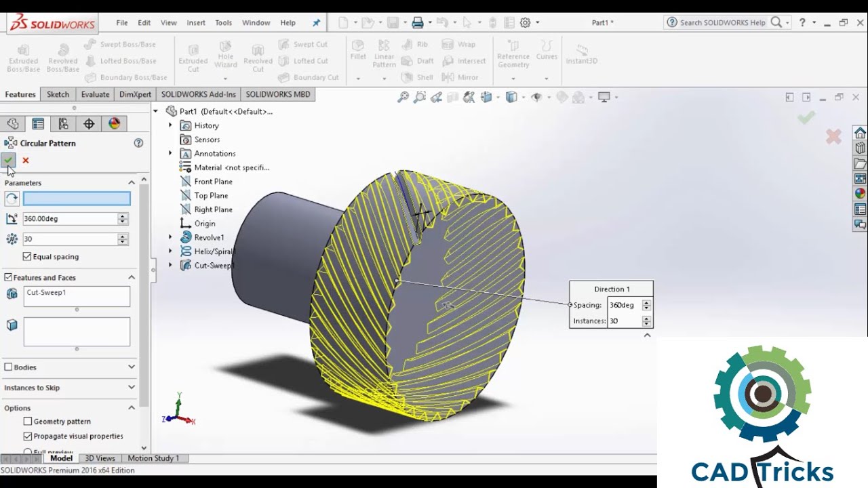This screenshot has height=488, width=868.
Task: Open the Insert menu
Action: [196, 22]
